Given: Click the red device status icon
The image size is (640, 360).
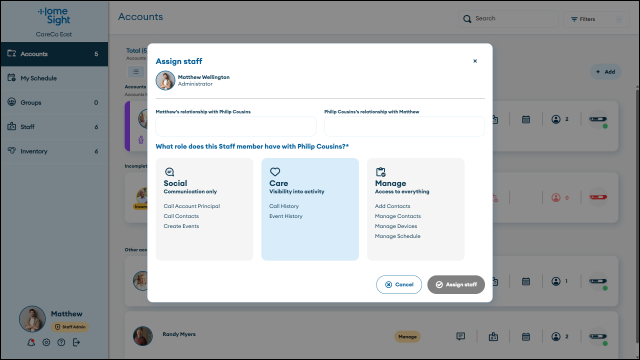Looking at the screenshot, I should [x=598, y=197].
